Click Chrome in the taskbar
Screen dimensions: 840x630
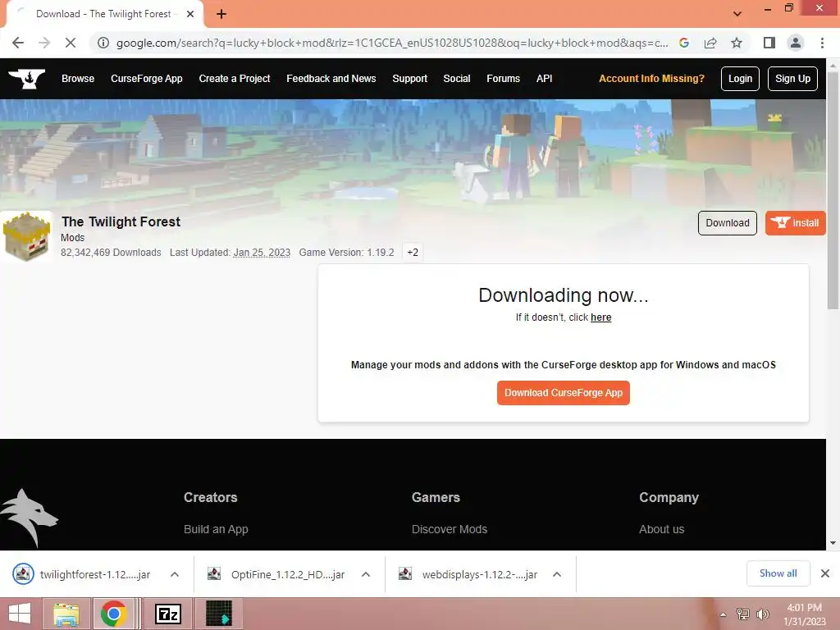[x=113, y=614]
